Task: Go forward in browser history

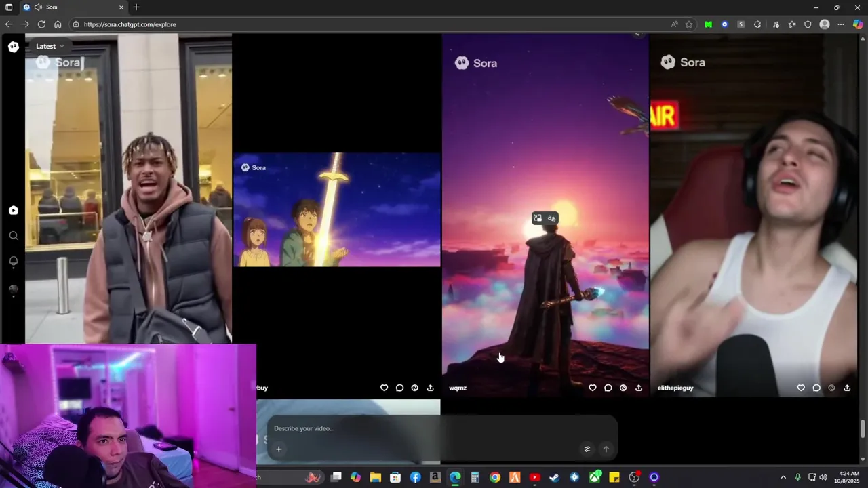Action: coord(25,24)
